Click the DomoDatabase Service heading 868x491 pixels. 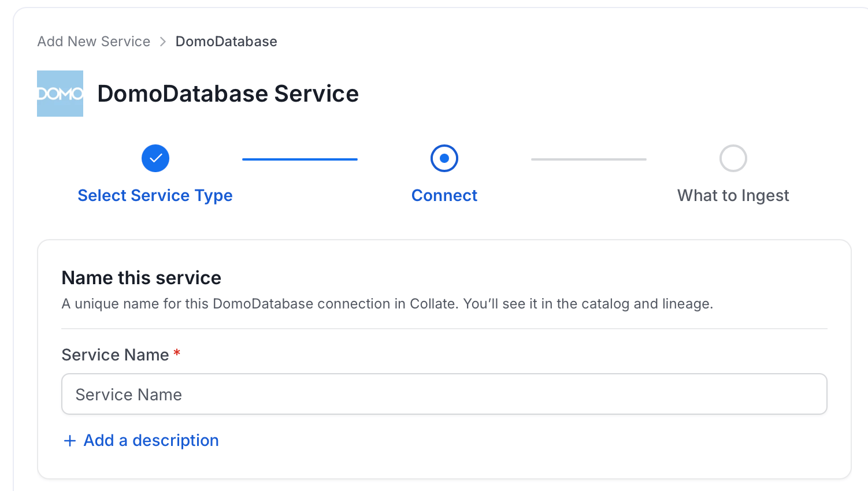tap(228, 94)
